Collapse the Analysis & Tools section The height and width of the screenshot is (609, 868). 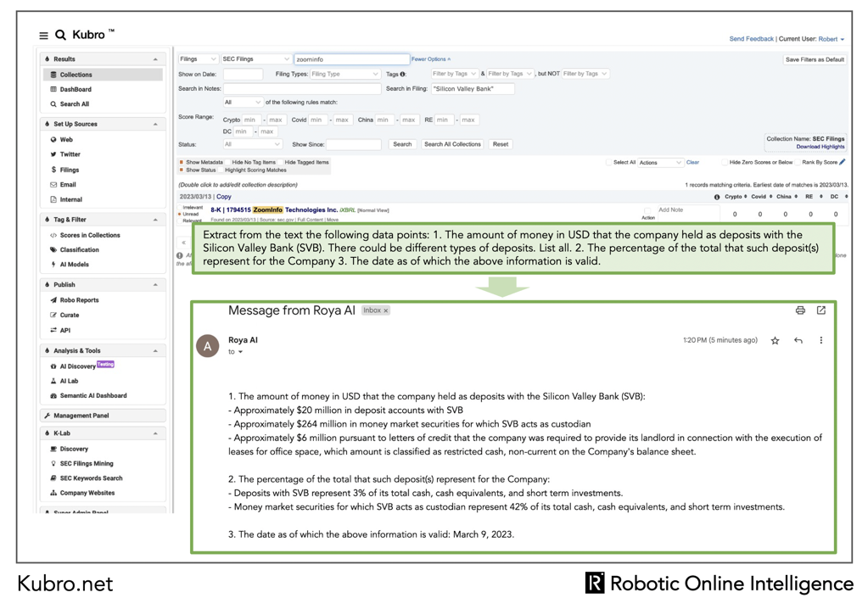coord(155,350)
